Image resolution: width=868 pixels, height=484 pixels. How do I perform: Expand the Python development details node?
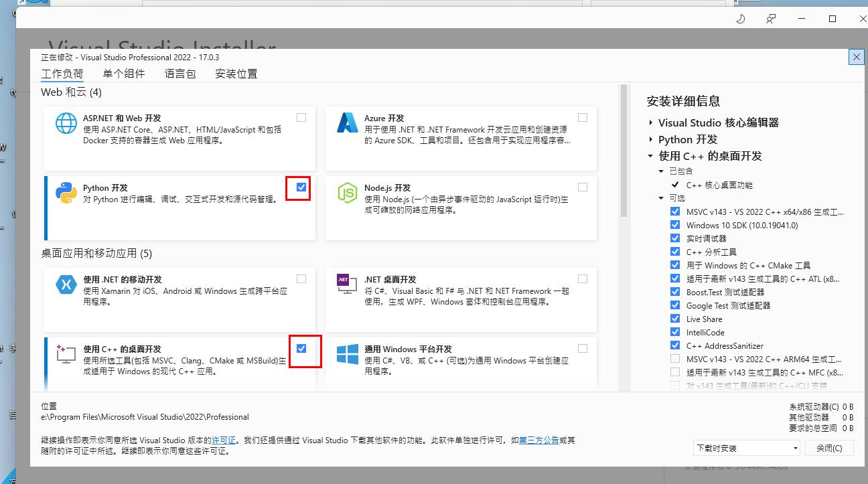point(650,139)
